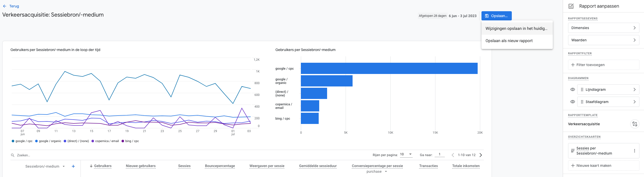The image size is (644, 177).
Task: Click the unlink template icon beside Verkeersacquisitie
Action: 635,124
